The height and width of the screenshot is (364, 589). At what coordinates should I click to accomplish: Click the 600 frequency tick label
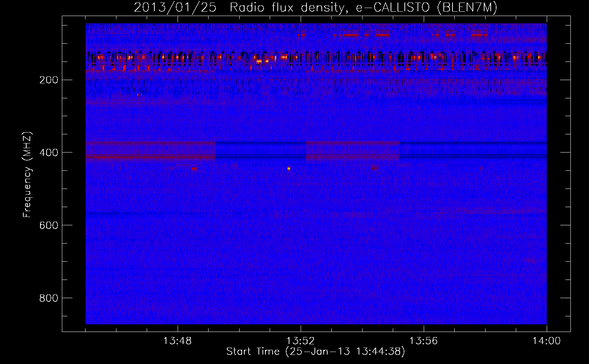(x=48, y=226)
